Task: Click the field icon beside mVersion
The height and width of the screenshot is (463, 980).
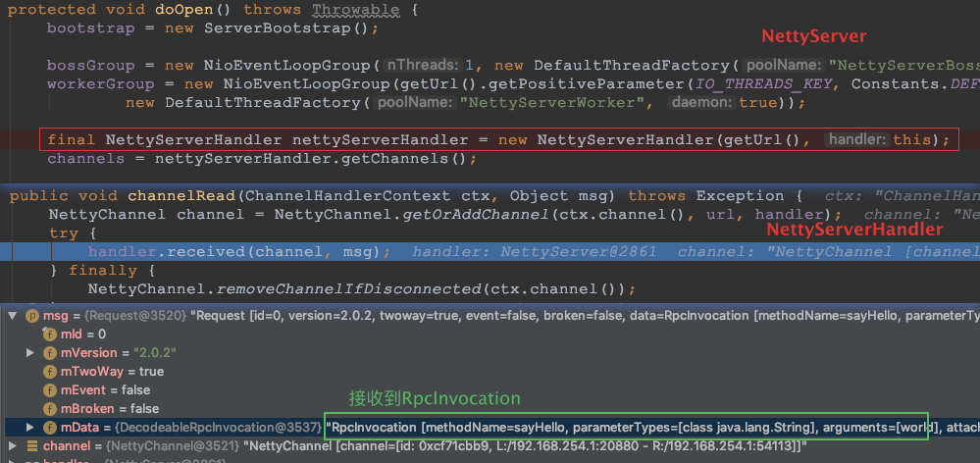Action: (49, 353)
